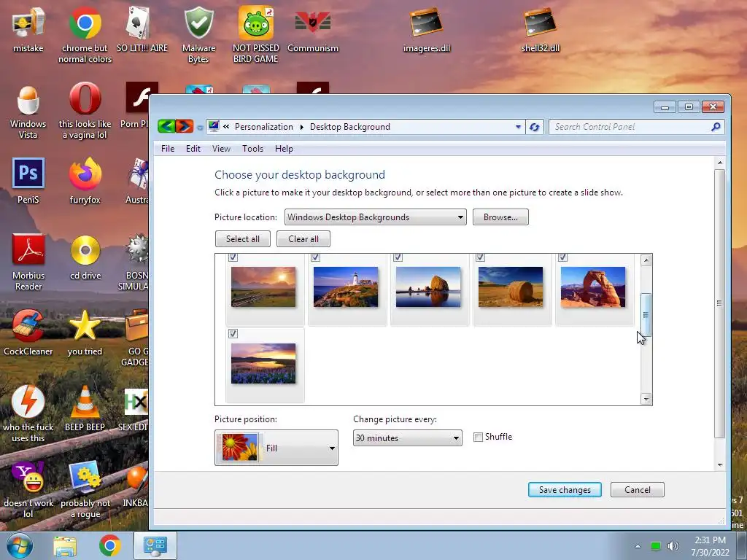Launch Chrome from the taskbar

point(109,546)
